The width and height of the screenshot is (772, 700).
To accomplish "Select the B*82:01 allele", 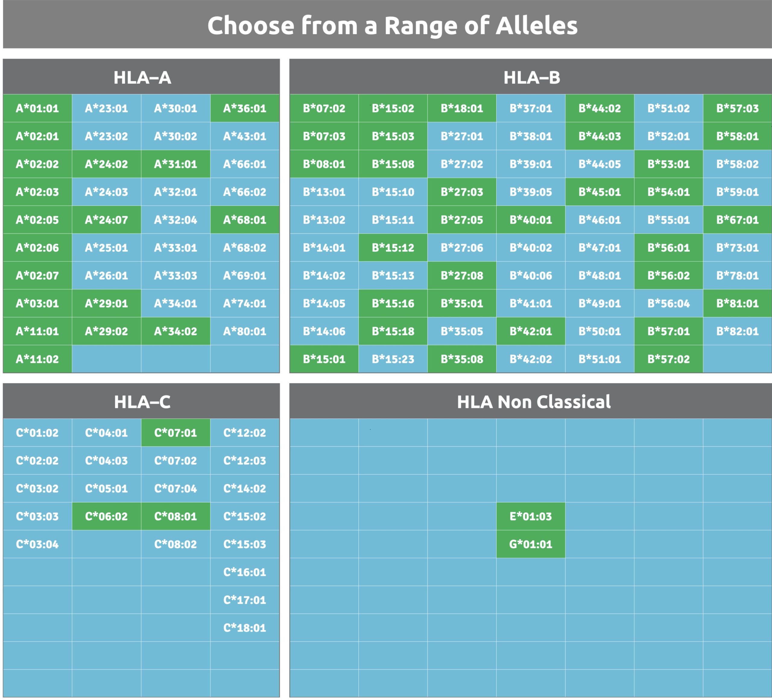I will 738,331.
